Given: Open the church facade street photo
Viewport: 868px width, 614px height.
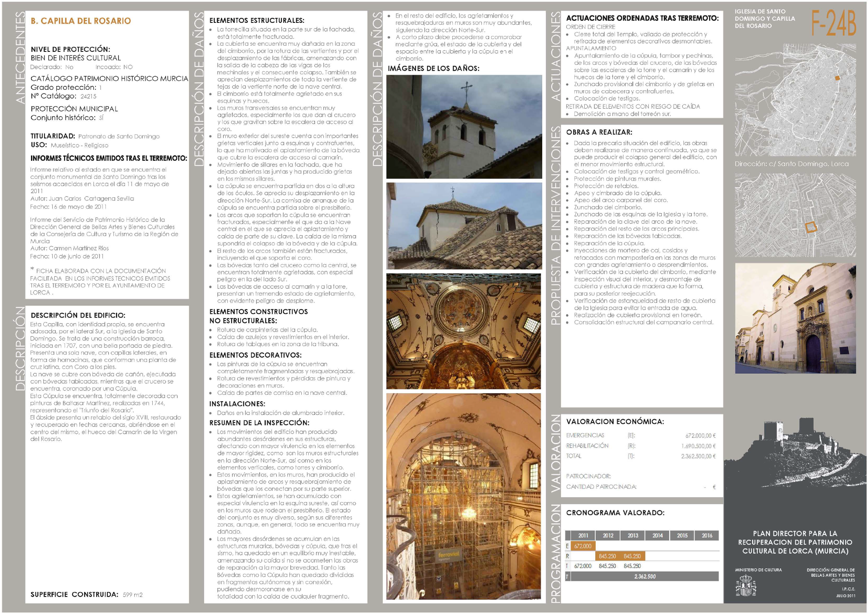Looking at the screenshot, I should click(795, 318).
